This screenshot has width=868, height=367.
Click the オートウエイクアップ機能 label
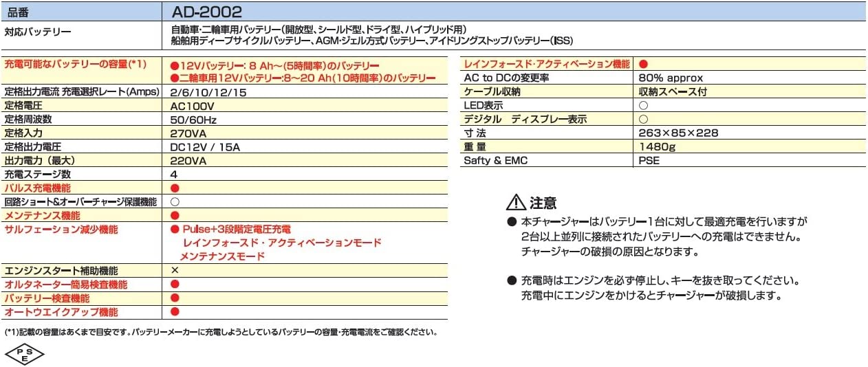click(x=61, y=312)
